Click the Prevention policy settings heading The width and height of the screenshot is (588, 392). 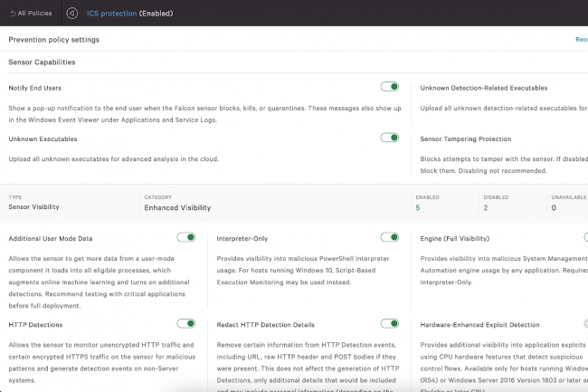(53, 40)
